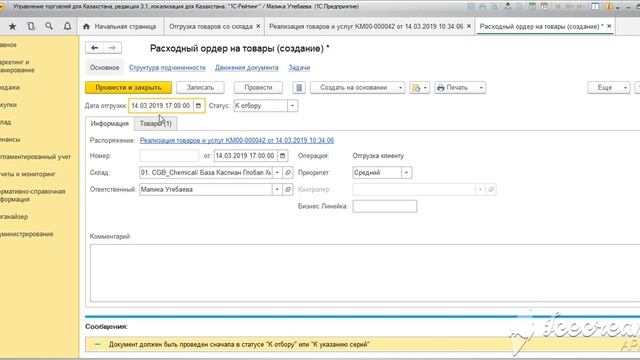Expand the Еще menu
Viewport: 640px width, 360px height.
click(609, 88)
